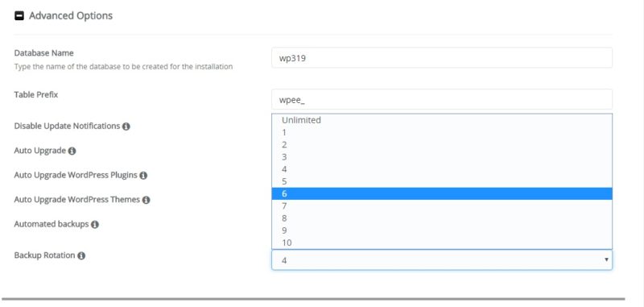Click info icon beside Backup Rotation
Screen dimensions: 644x307
coord(81,256)
